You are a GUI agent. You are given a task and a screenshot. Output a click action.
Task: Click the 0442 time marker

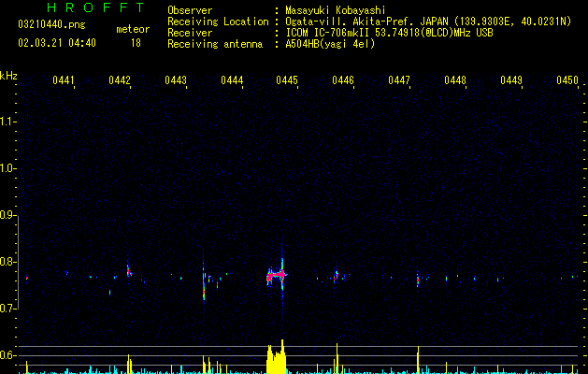(120, 80)
